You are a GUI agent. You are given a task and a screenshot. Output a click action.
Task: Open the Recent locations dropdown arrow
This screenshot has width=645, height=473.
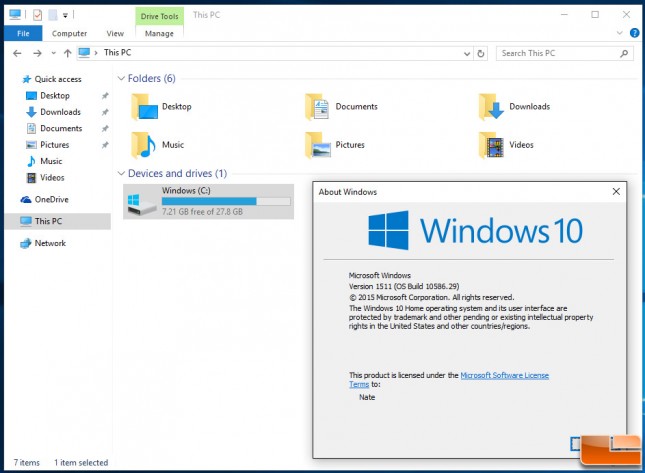point(53,53)
